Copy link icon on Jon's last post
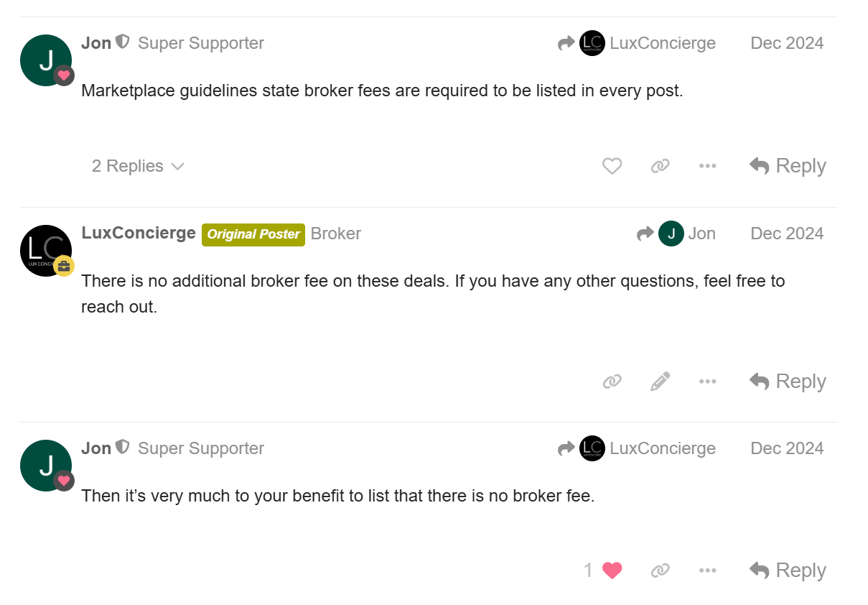This screenshot has width=868, height=605. click(660, 571)
